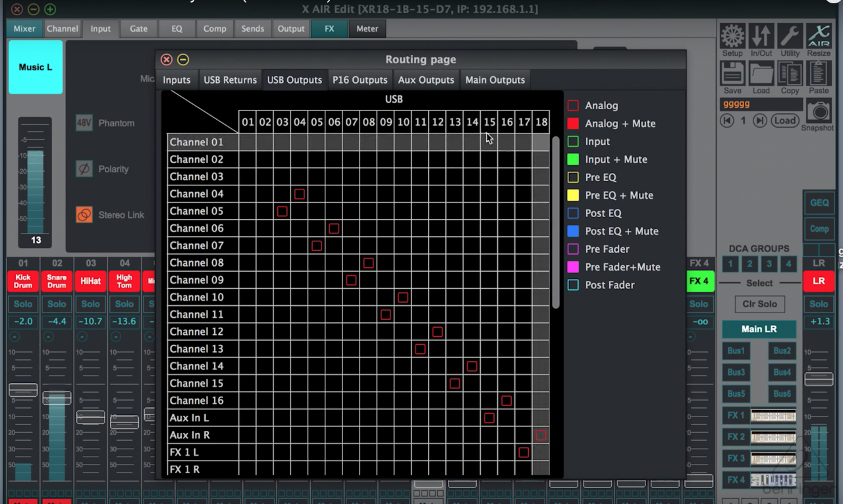
Task: Select the red LR master label
Action: [819, 281]
